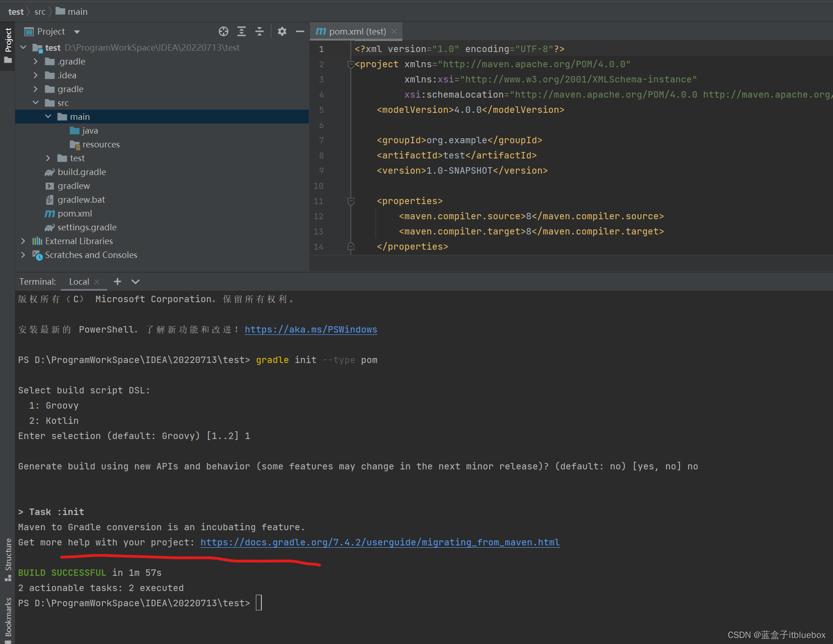This screenshot has height=644, width=833.
Task: Close the pom.xml editor tab
Action: (x=394, y=31)
